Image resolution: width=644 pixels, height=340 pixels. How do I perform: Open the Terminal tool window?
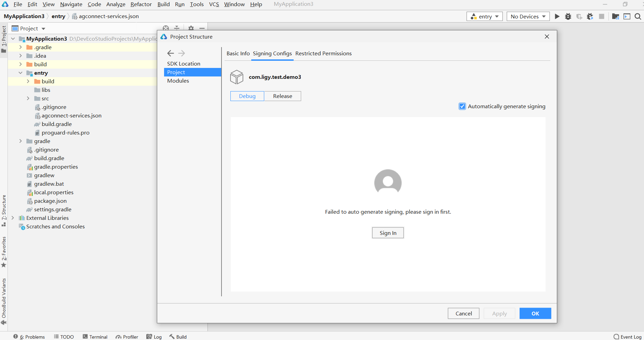pos(95,337)
